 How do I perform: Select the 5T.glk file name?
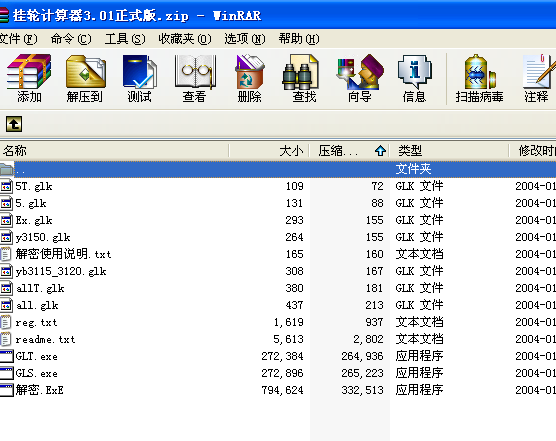click(34, 186)
